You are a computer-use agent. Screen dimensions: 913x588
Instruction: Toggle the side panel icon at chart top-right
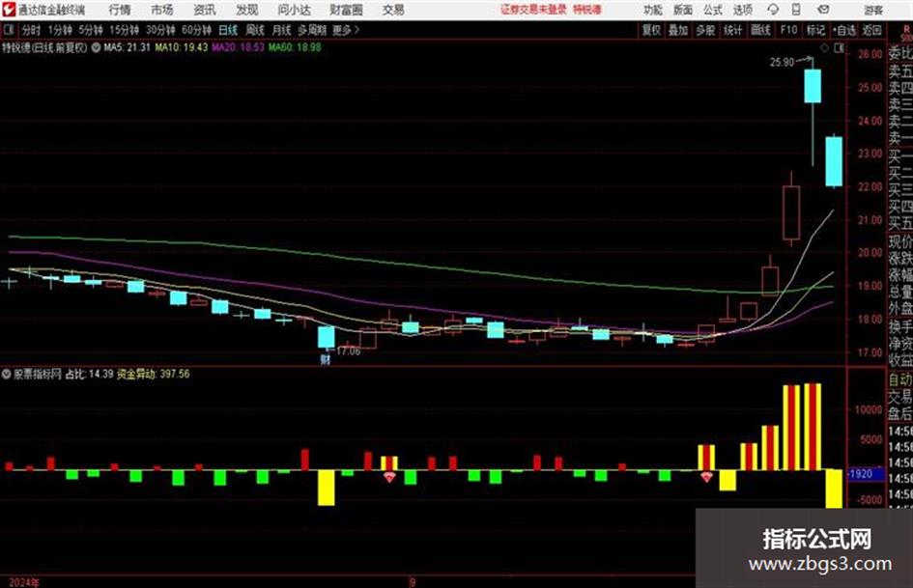839,48
